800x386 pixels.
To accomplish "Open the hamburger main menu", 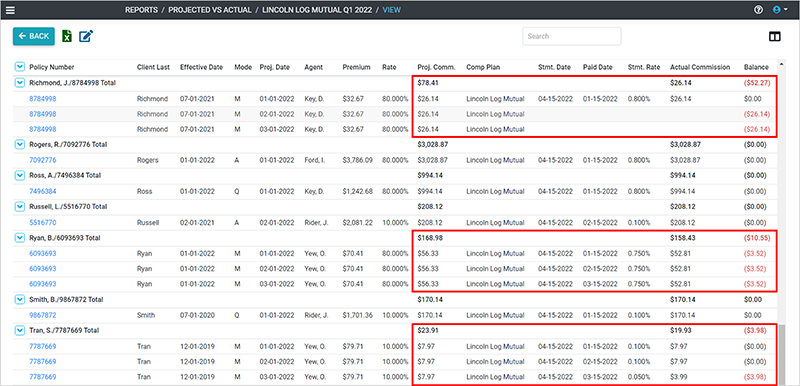I will tap(10, 10).
